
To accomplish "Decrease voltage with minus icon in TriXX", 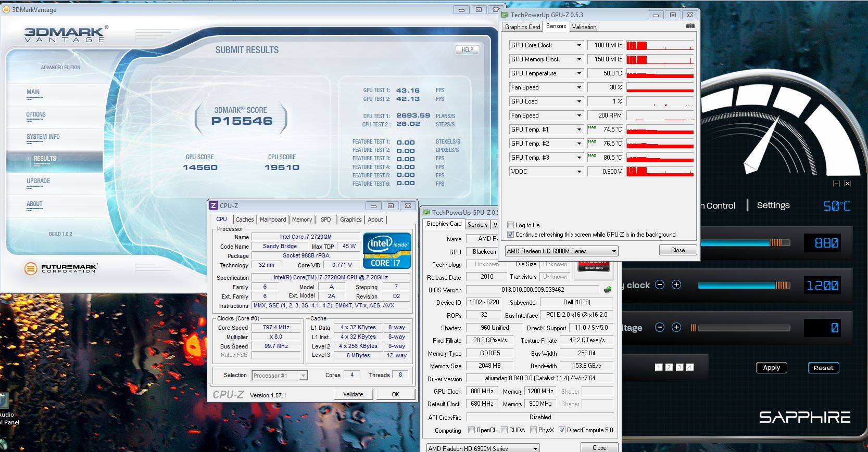I will (660, 327).
